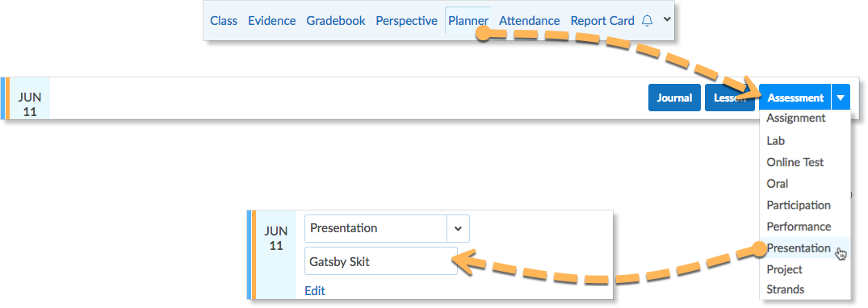Pick Presentation from the assessment menu

point(799,248)
